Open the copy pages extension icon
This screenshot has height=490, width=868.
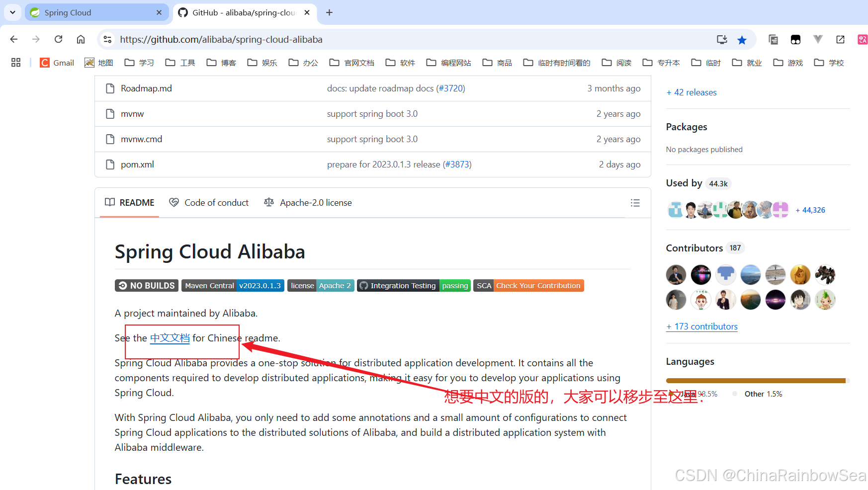click(x=773, y=39)
